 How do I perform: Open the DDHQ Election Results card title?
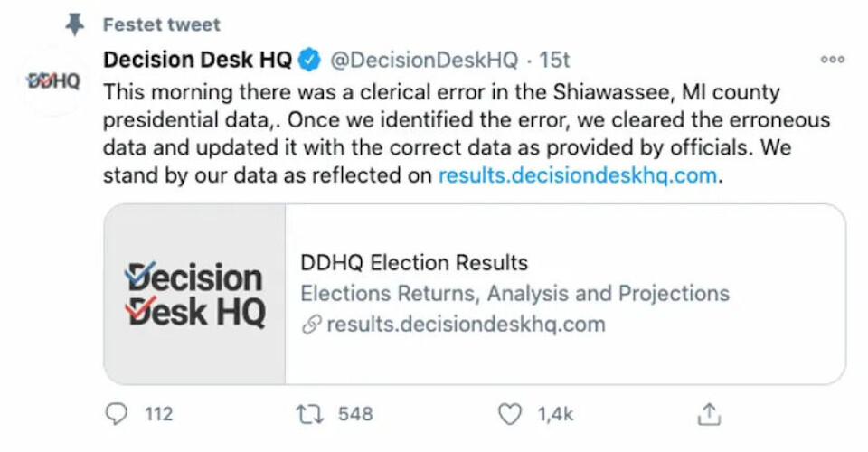414,263
